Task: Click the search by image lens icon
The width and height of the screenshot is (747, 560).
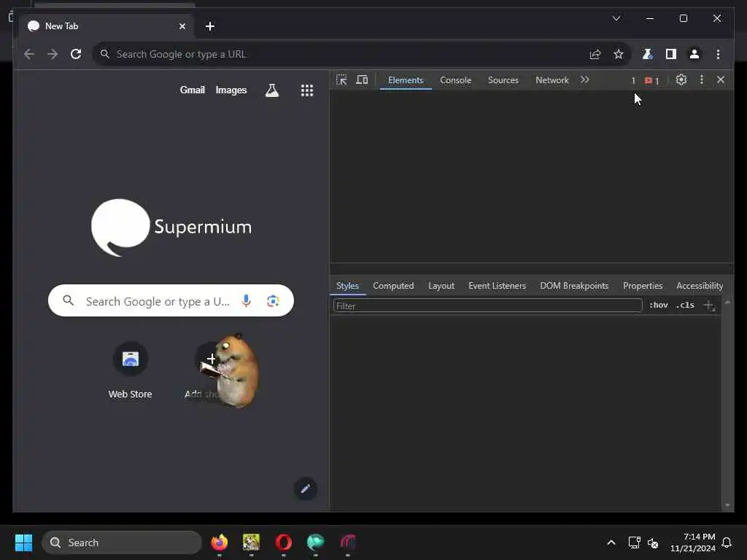Action: pyautogui.click(x=273, y=300)
